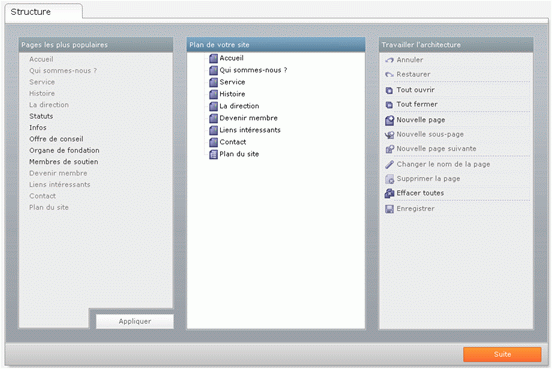Click the page icon beside Qui sommes-nous ? in plan
Viewport: 552px width, 369px height.
(x=213, y=70)
